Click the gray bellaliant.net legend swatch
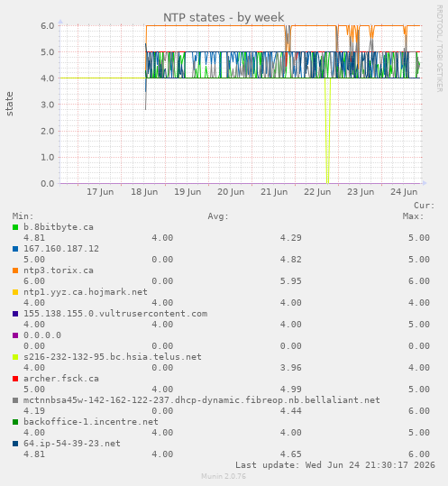Viewport: 448px width, 486px height. point(15,400)
